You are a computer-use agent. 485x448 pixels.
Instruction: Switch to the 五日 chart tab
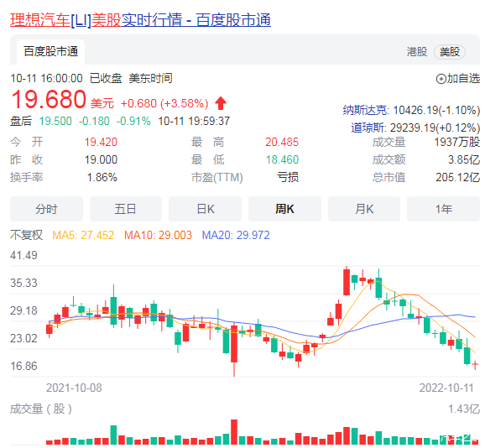click(126, 209)
